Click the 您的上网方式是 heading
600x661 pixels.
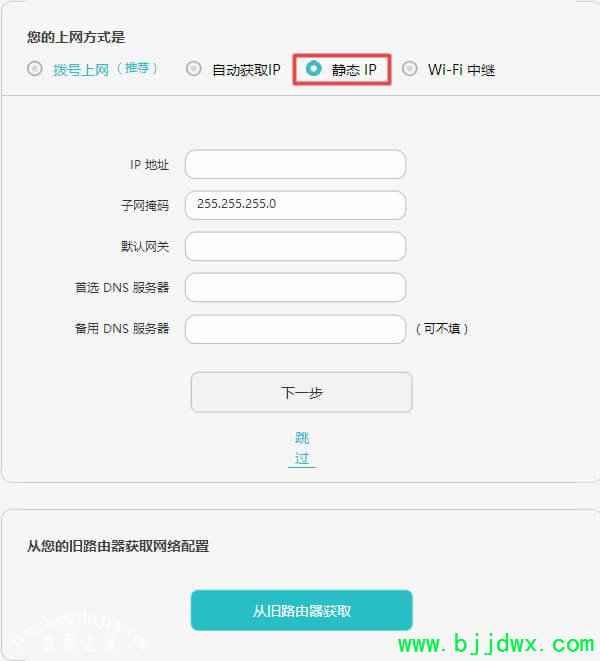tap(76, 37)
